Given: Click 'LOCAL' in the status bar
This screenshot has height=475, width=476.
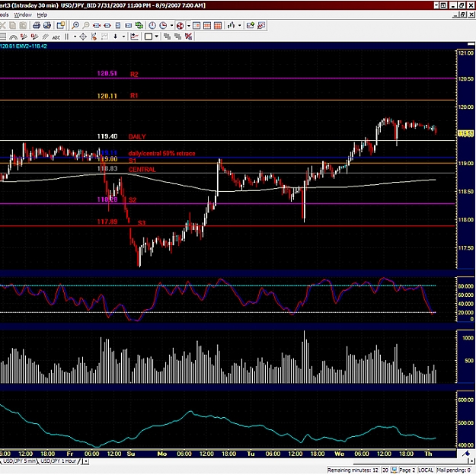Looking at the screenshot, I should [x=426, y=470].
